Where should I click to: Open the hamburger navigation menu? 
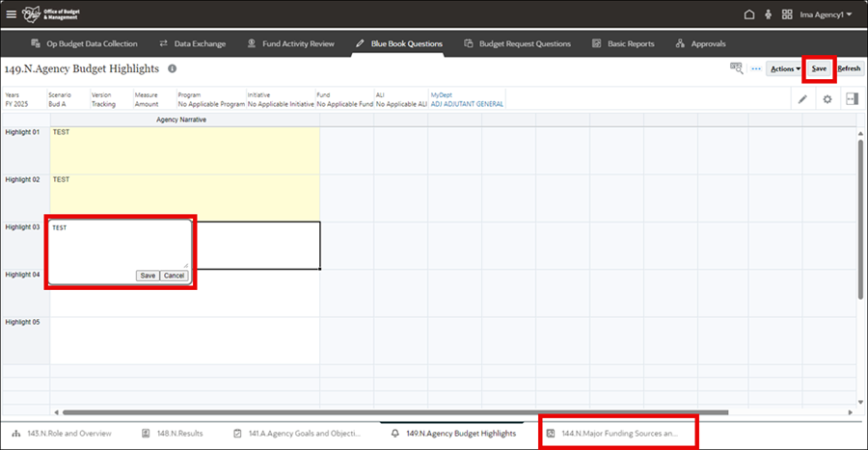(12, 14)
